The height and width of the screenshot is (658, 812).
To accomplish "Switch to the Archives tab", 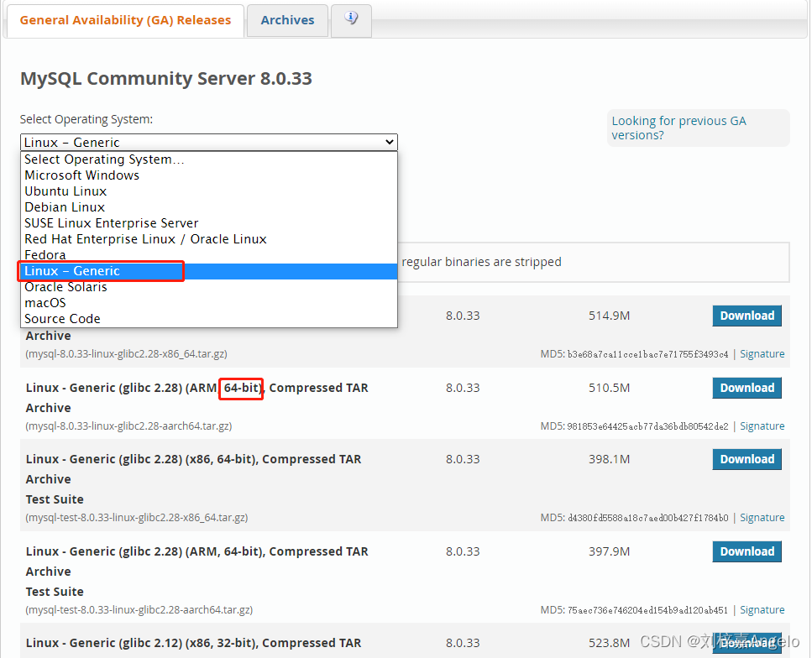I will (287, 20).
